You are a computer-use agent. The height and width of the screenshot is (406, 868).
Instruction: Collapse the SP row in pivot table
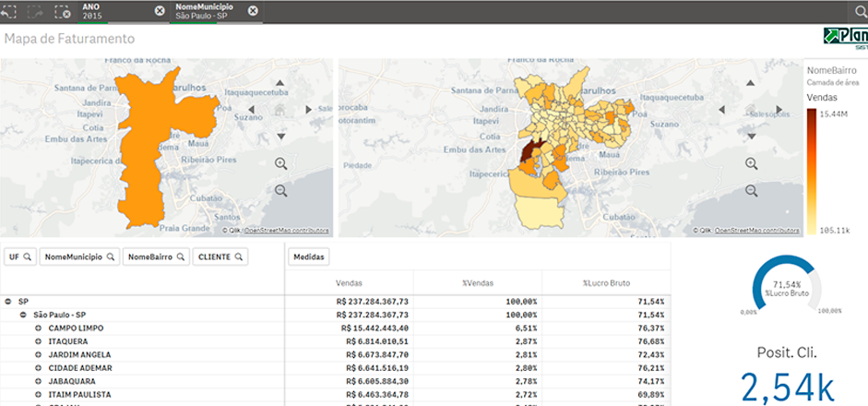[x=8, y=302]
